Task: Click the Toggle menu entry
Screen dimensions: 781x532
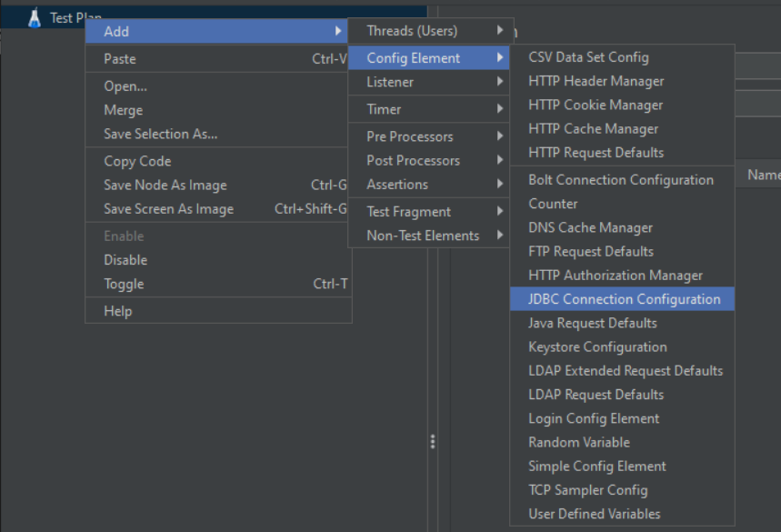Action: point(218,284)
